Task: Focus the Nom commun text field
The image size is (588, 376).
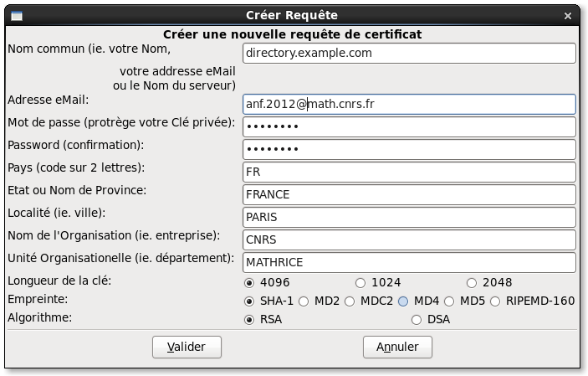Action: pos(409,54)
